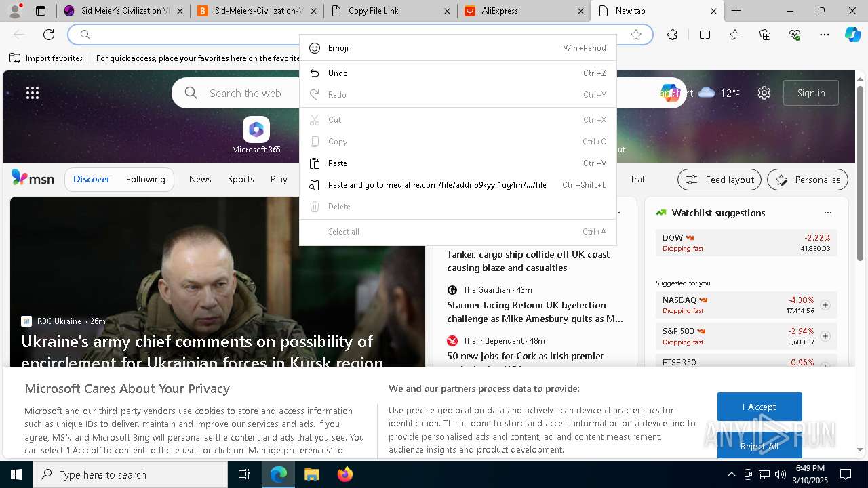This screenshot has width=868, height=488.
Task: Open the volume control in the tray
Action: (x=780, y=474)
